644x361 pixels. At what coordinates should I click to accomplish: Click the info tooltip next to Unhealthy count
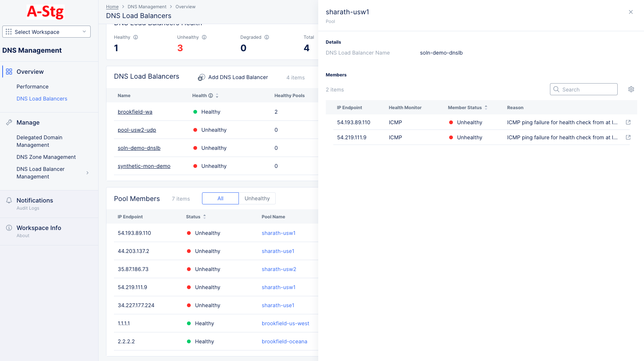[205, 37]
